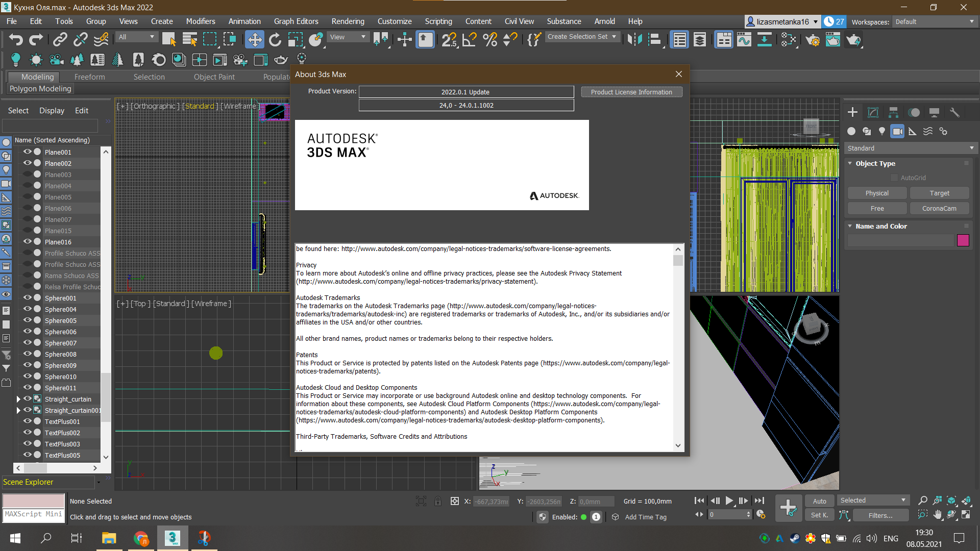
Task: Activate the Select and Scale tool
Action: pyautogui.click(x=295, y=40)
